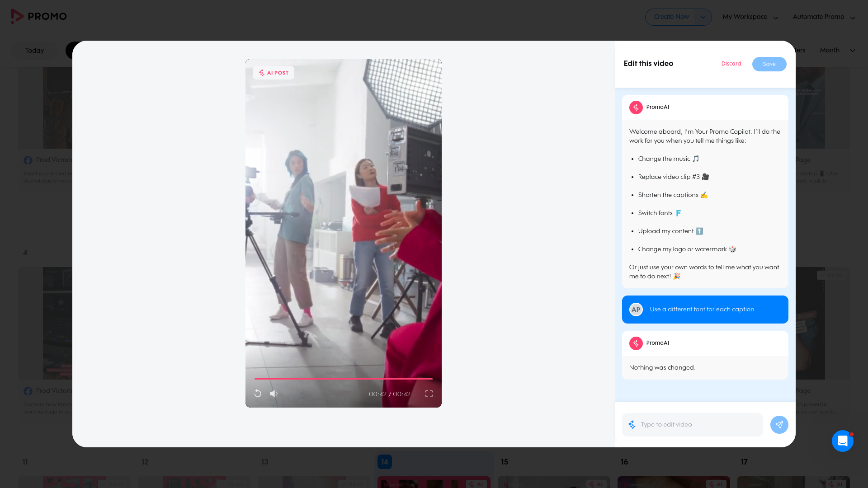868x488 pixels.
Task: Open day 14 video thumbnail
Action: (x=434, y=482)
